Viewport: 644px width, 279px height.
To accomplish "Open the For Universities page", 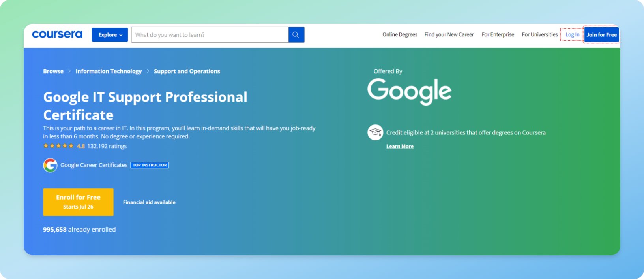I will click(540, 35).
